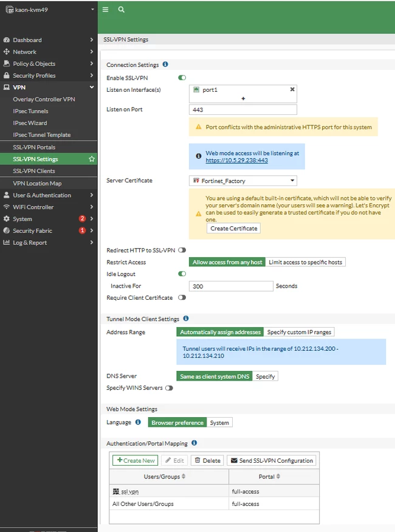Click the VPN monitor icon
395x532 pixels.
click(7, 87)
